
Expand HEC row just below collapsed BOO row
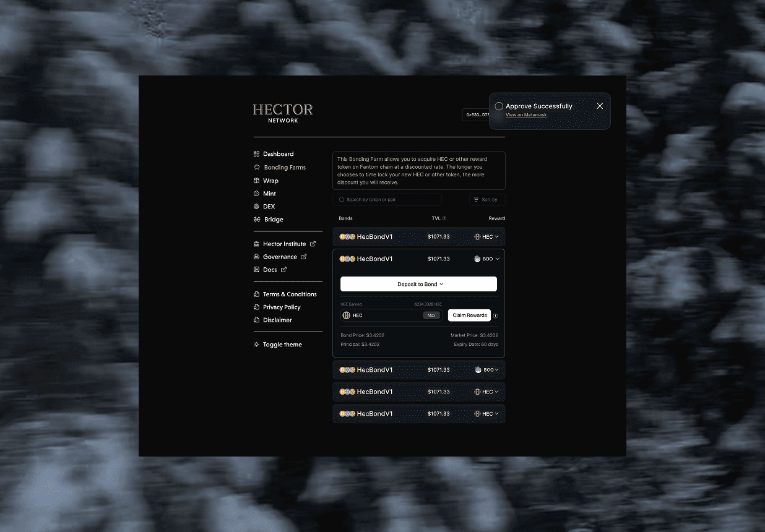[x=496, y=392]
